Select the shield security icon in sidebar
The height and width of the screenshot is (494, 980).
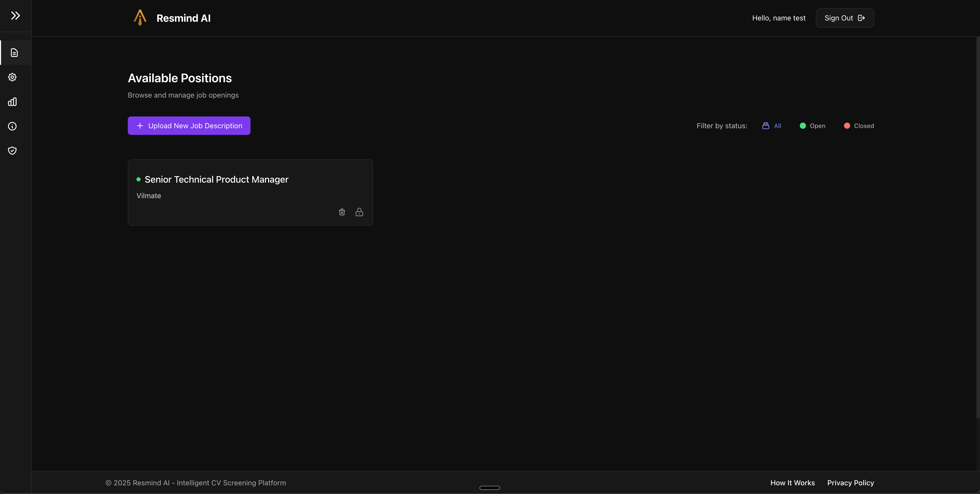[12, 151]
